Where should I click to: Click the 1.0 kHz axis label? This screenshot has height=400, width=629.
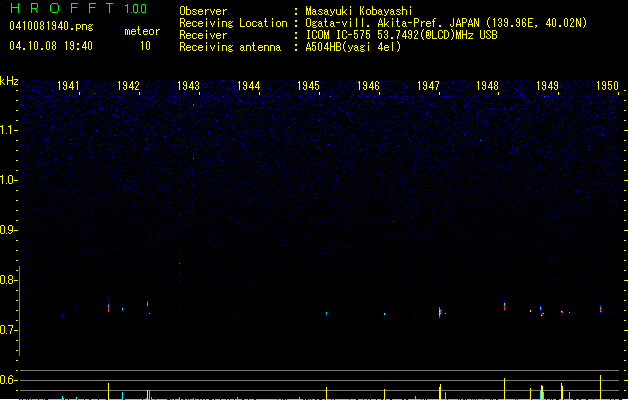coord(8,180)
